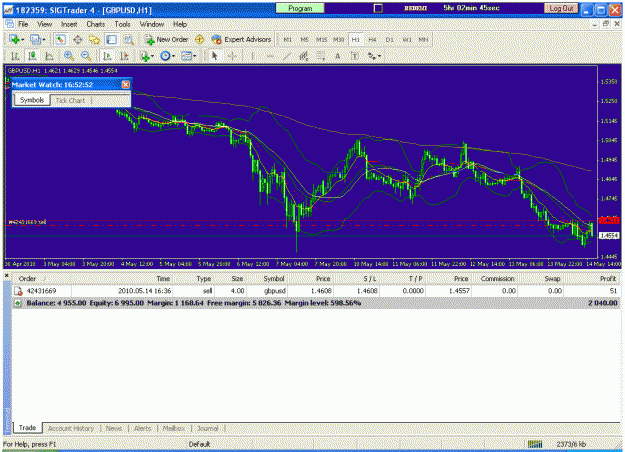The height and width of the screenshot is (452, 625).
Task: Click the sell order level label on chart
Action: click(x=27, y=222)
